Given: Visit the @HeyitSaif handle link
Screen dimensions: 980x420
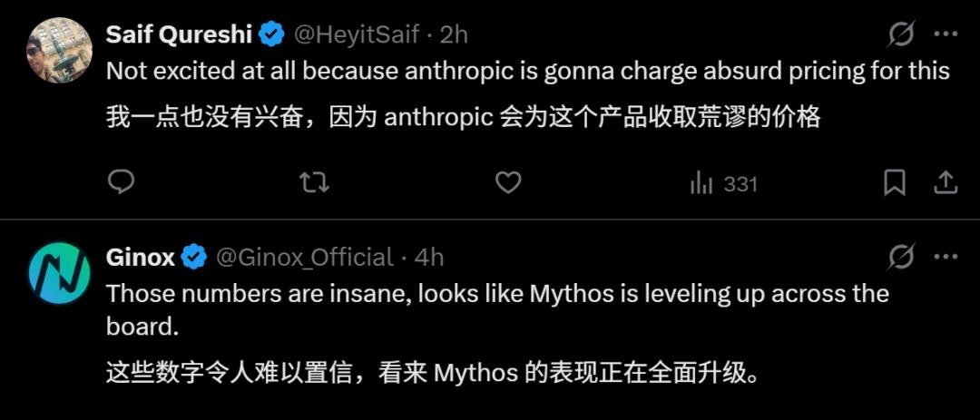Looking at the screenshot, I should (355, 34).
